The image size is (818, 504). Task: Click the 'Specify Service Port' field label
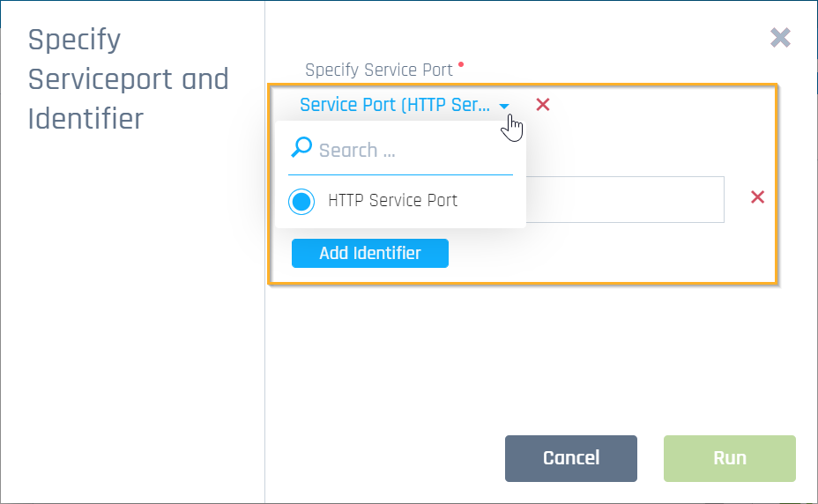pyautogui.click(x=378, y=70)
